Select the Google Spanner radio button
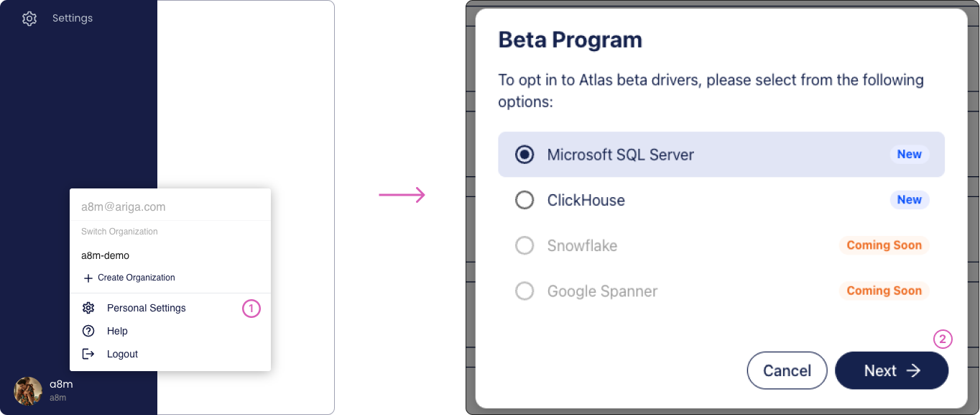This screenshot has height=415, width=980. [x=524, y=291]
